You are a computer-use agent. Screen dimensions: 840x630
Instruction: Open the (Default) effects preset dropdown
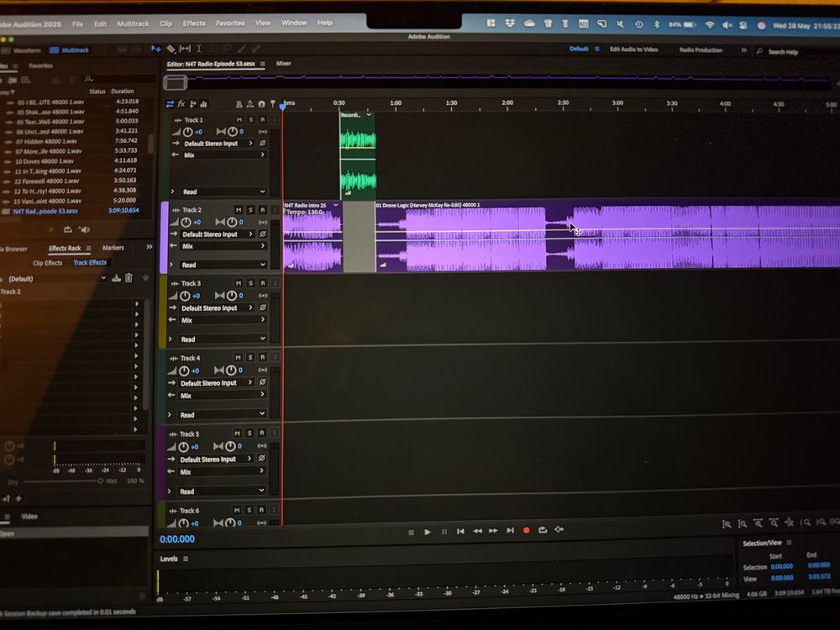click(x=55, y=279)
